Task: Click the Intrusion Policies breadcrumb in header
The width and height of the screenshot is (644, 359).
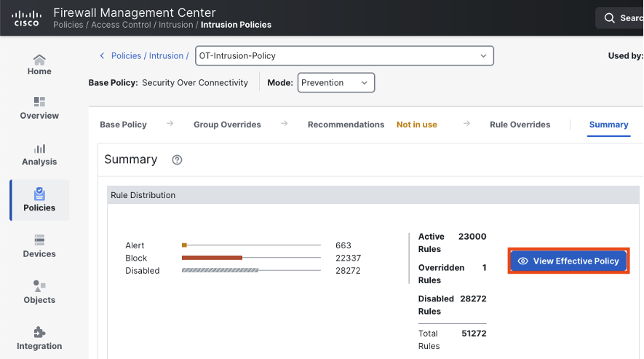Action: click(236, 25)
